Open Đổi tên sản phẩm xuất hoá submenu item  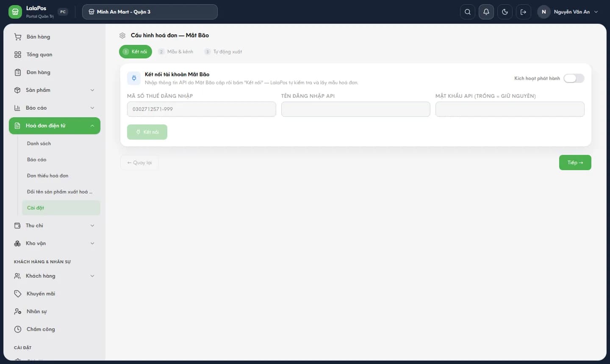pyautogui.click(x=61, y=192)
